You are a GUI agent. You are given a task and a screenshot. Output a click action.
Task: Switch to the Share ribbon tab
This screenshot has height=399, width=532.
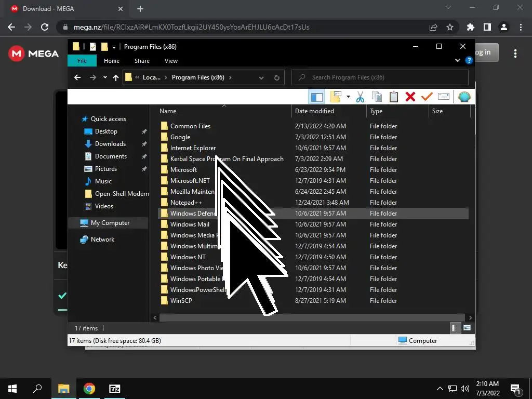(x=142, y=61)
